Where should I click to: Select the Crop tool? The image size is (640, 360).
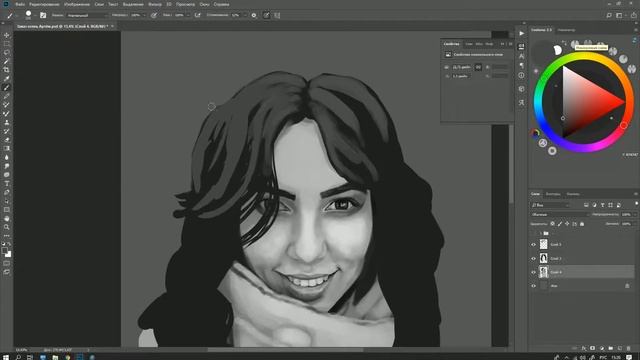(7, 70)
